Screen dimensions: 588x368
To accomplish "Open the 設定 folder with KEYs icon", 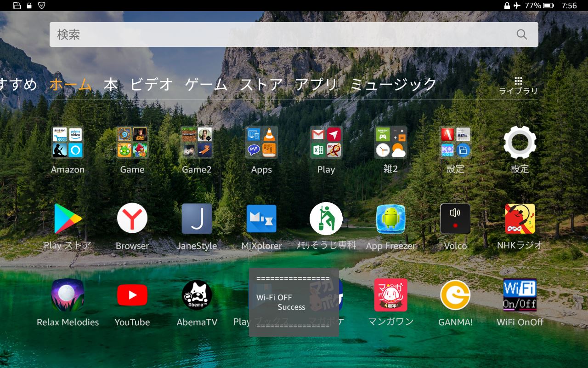I will coord(455,143).
